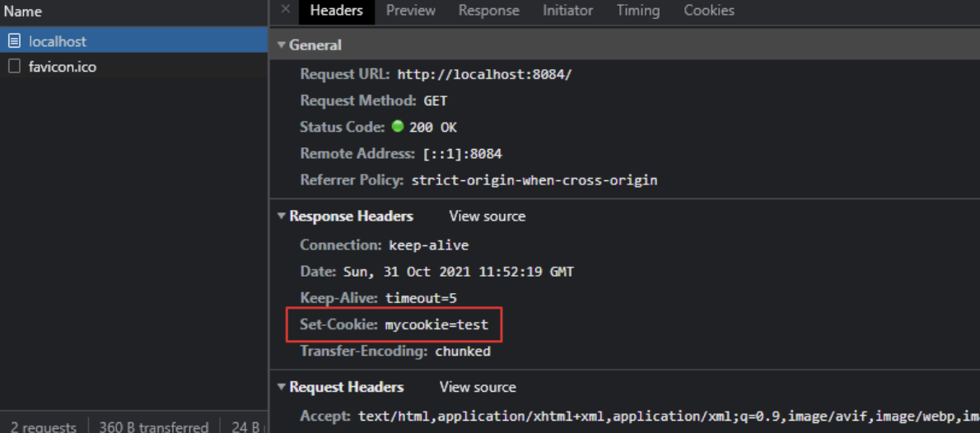Click the Set-Cookie mycookie=test value
Viewport: 980px width, 433px height.
(436, 325)
